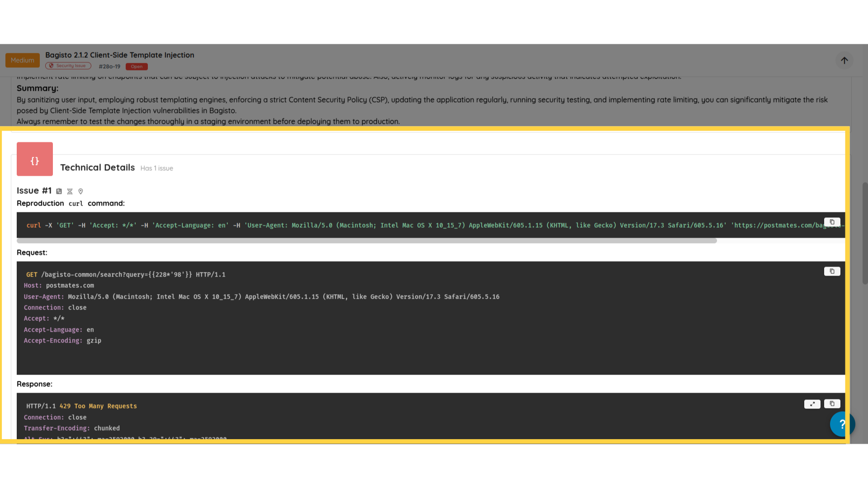Copy the HTTP request block
Image resolution: width=868 pixels, height=488 pixels.
coord(832,271)
